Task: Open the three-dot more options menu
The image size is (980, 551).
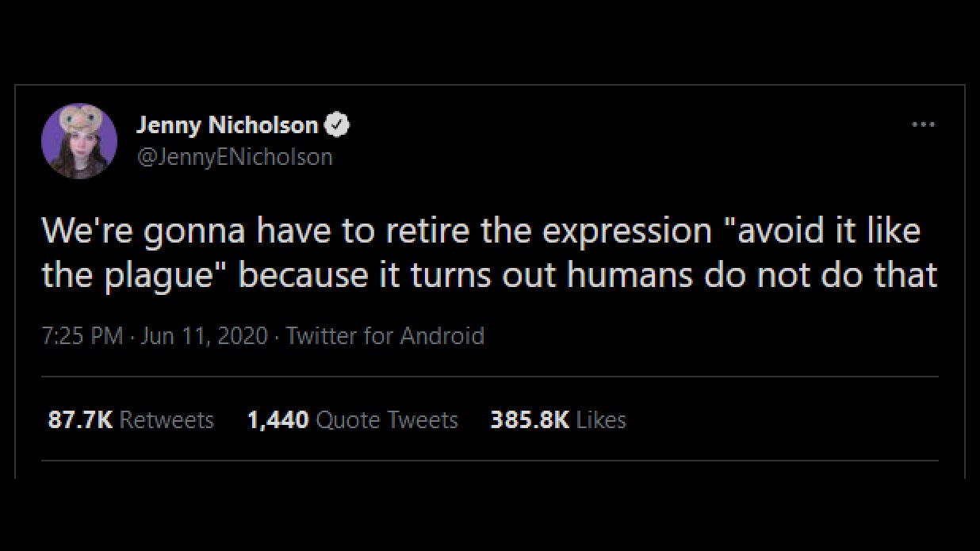Action: coord(923,124)
